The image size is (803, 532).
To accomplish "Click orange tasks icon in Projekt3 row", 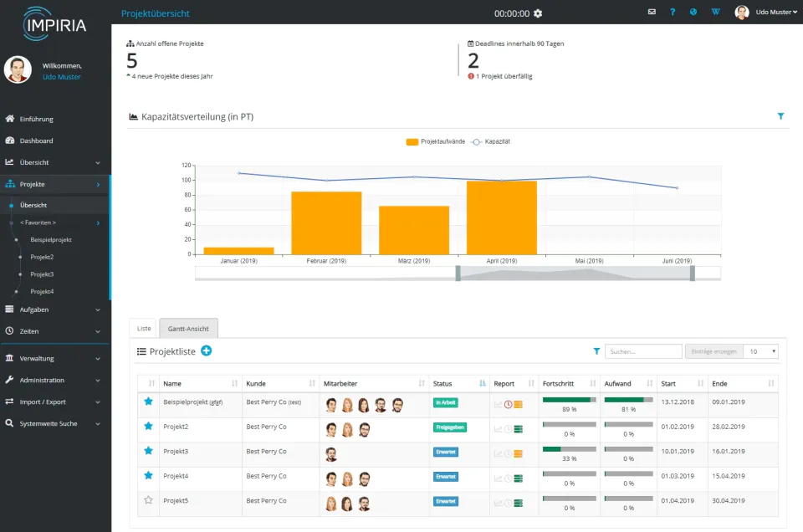I will click(519, 453).
